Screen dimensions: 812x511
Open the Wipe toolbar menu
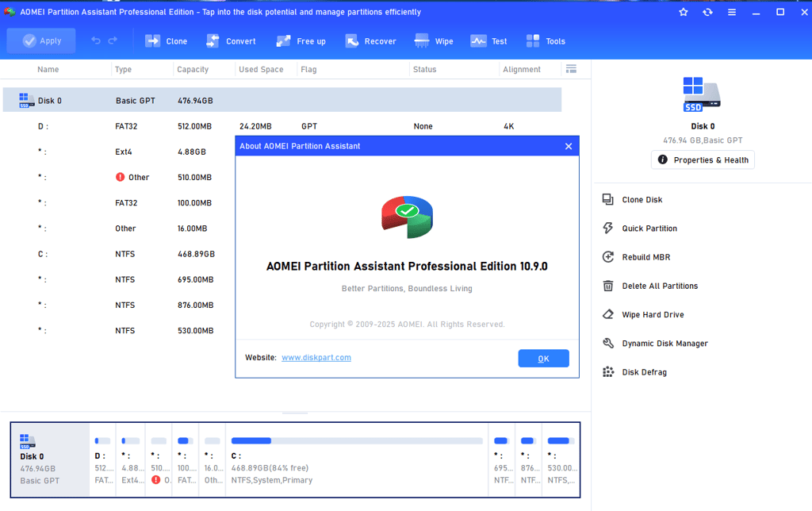pos(434,41)
